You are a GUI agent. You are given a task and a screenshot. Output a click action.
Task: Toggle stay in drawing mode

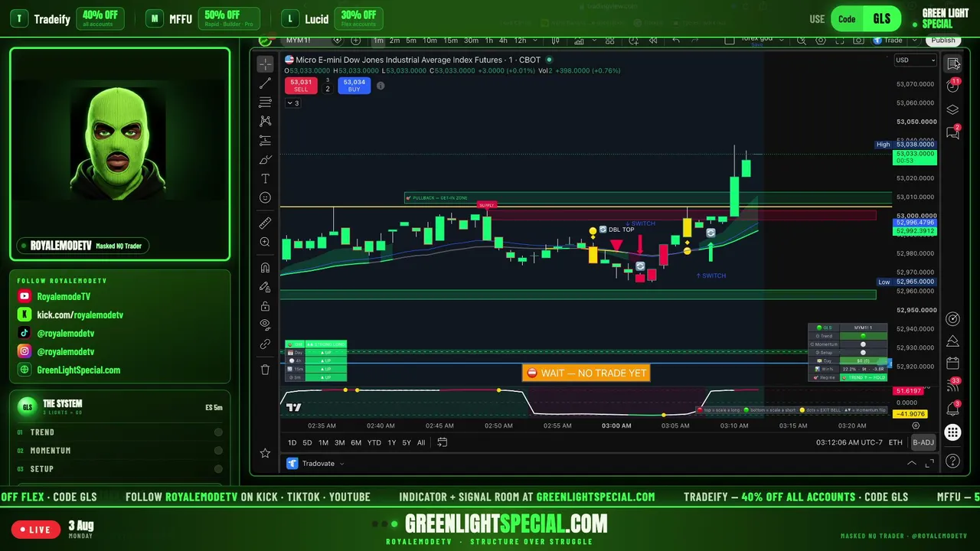[265, 287]
